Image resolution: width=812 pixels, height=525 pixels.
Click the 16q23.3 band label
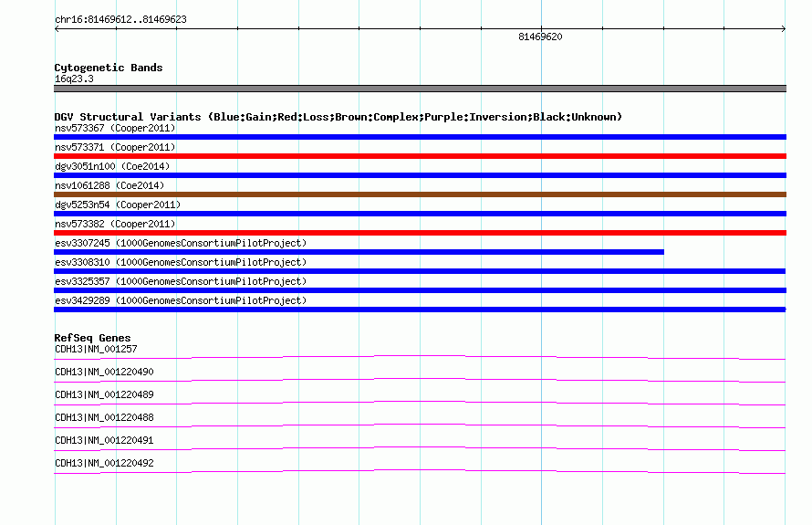click(x=74, y=79)
